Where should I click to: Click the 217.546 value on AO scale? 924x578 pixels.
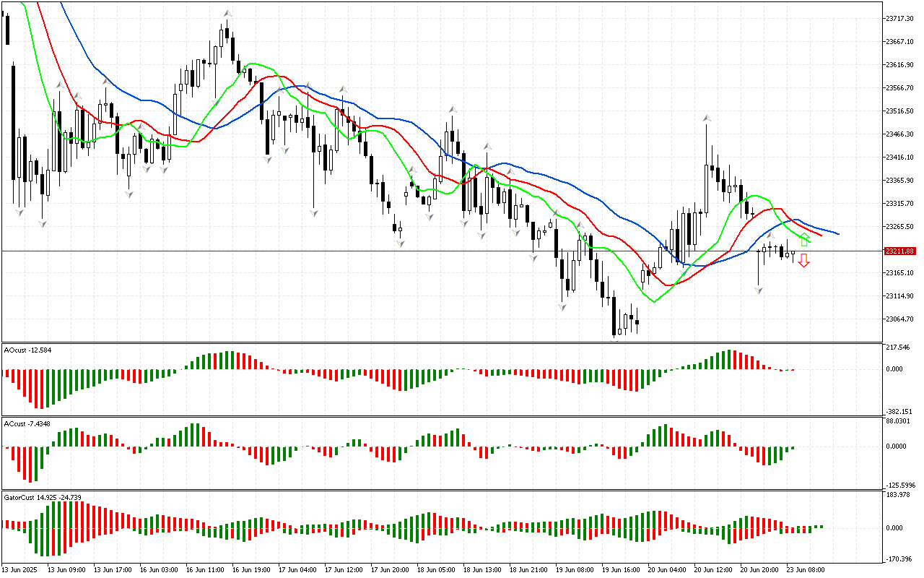[899, 348]
